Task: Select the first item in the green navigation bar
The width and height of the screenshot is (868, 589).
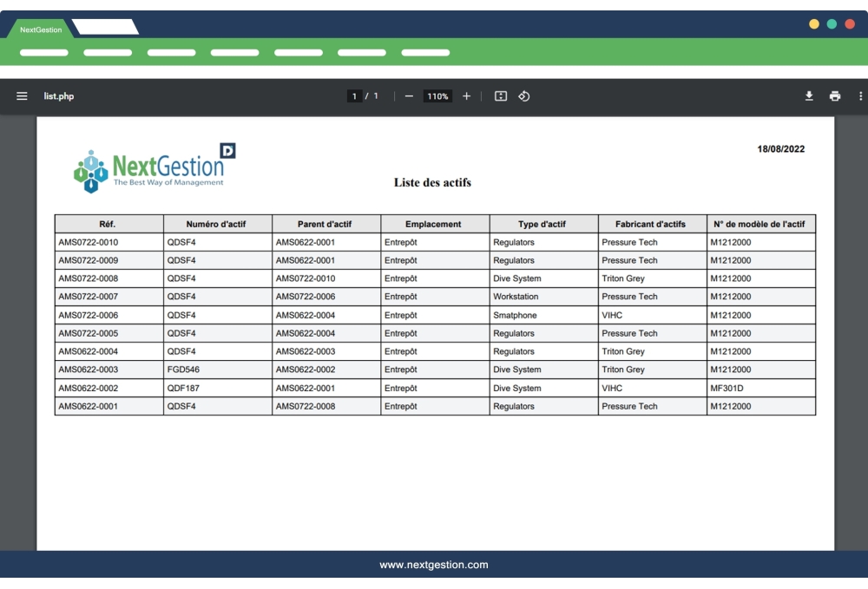Action: [45, 52]
